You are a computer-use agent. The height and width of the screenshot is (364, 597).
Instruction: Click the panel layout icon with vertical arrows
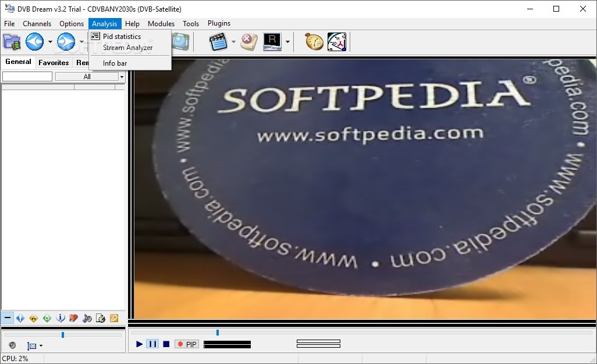[x=31, y=346]
